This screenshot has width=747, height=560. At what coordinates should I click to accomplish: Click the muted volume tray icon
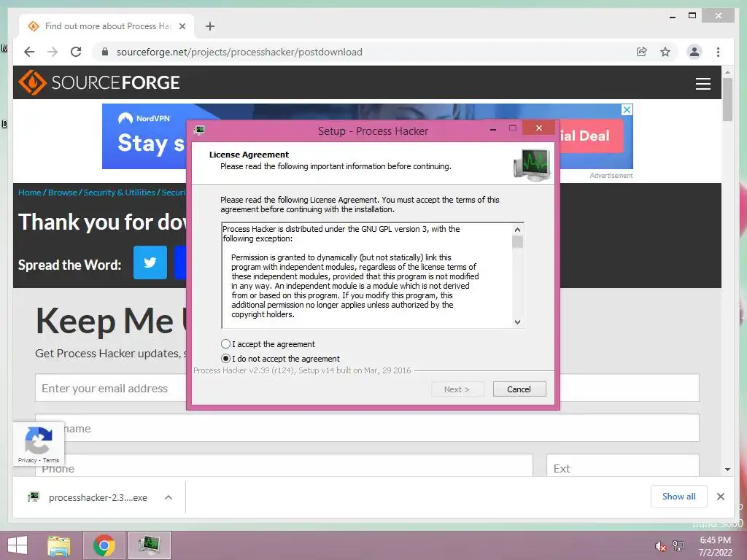pos(660,546)
